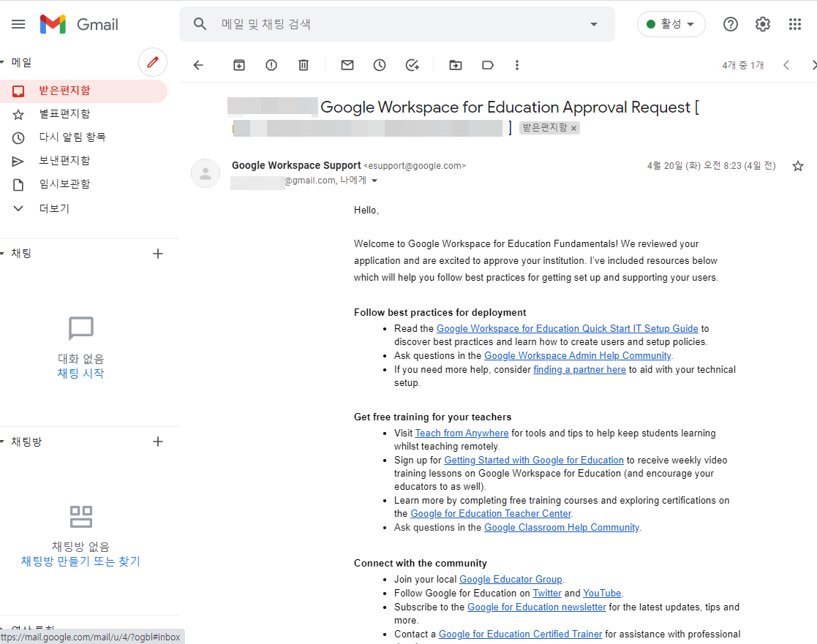Image resolution: width=817 pixels, height=644 pixels.
Task: Go to the previous conversation arrow
Action: coord(786,65)
